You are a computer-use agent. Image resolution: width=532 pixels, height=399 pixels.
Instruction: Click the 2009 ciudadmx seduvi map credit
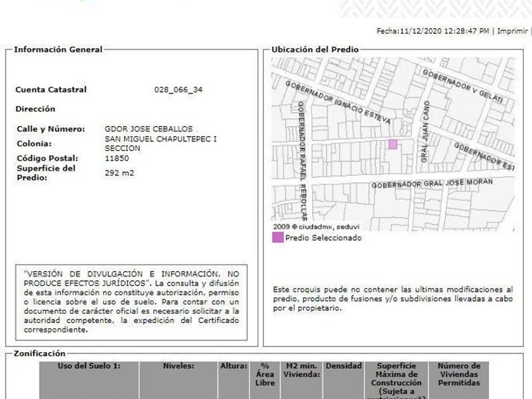point(316,227)
